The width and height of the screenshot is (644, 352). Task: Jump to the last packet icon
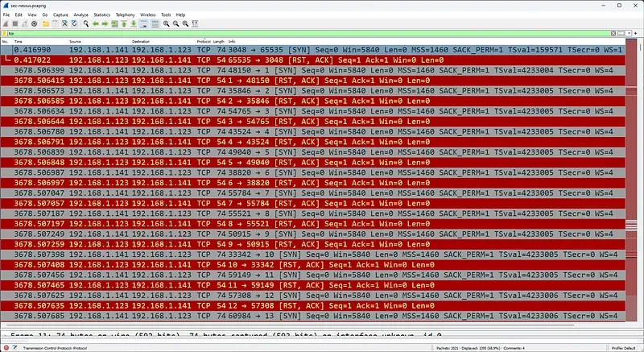(x=134, y=24)
